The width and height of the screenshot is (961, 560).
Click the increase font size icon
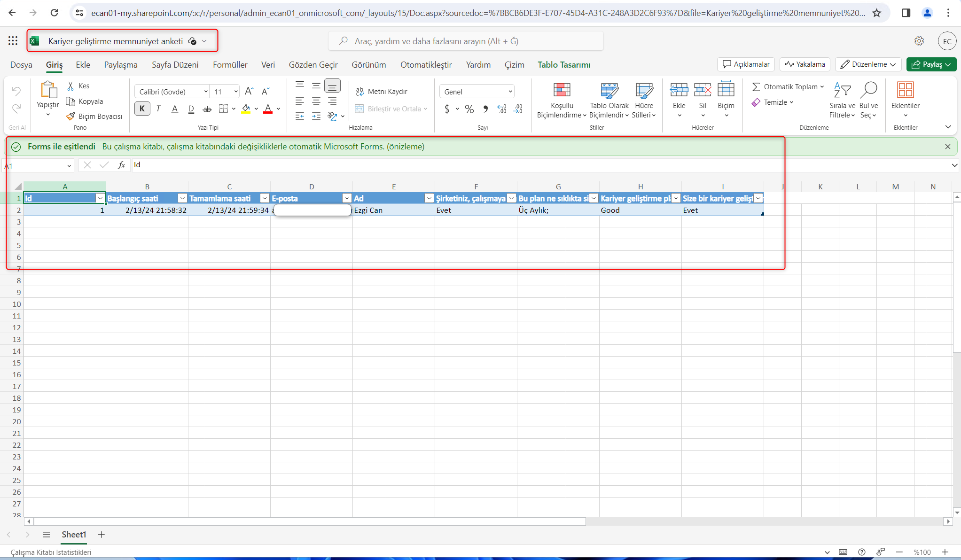tap(249, 91)
